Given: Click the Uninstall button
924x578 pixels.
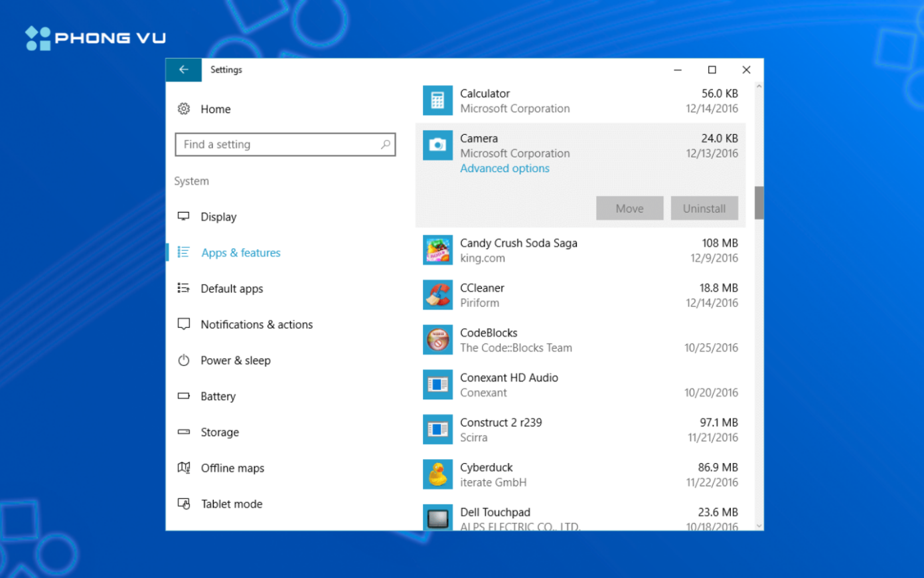Looking at the screenshot, I should 704,208.
